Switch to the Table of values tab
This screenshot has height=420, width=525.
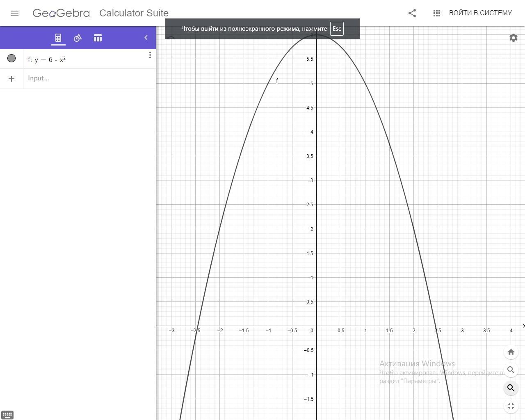coord(98,38)
